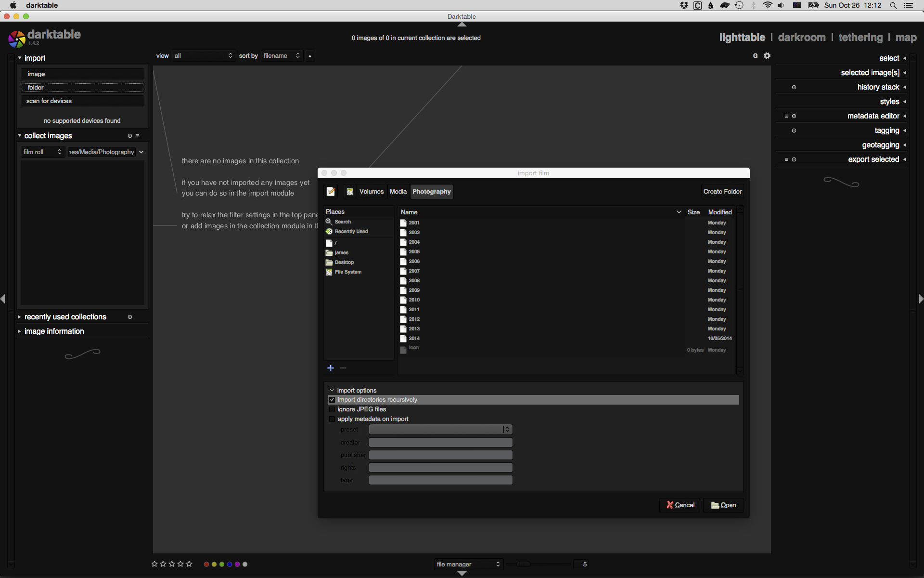924x578 pixels.
Task: Toggle grouping G icon
Action: tap(755, 56)
